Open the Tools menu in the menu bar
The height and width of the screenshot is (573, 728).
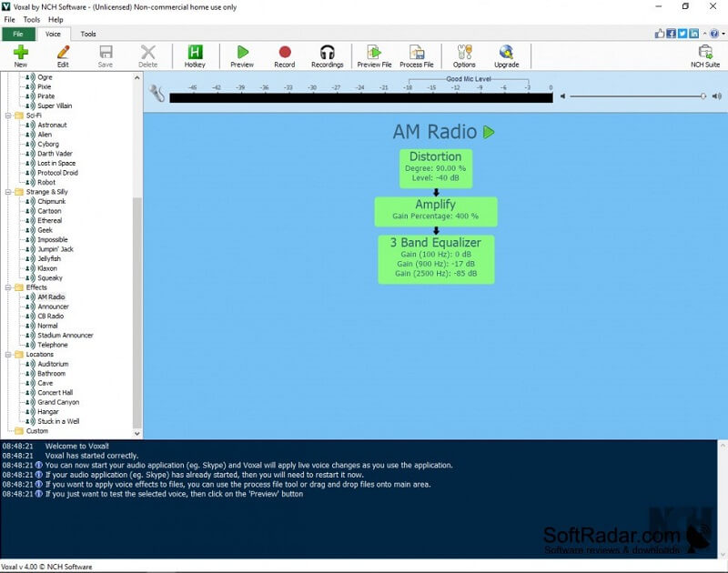[31, 19]
